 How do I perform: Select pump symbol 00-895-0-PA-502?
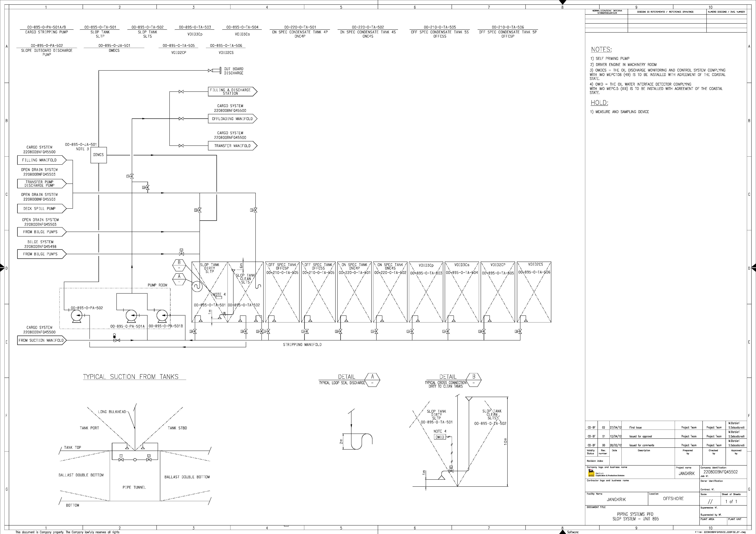pyautogui.click(x=77, y=316)
